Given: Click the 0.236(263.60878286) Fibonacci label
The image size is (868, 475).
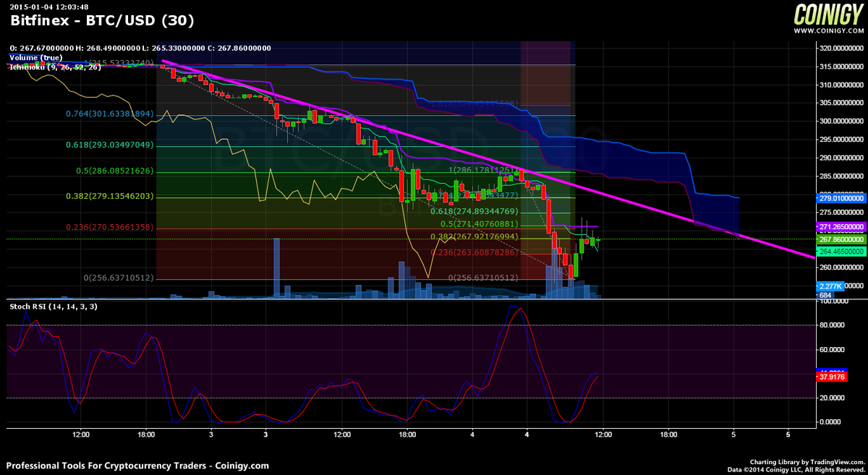Looking at the screenshot, I should pyautogui.click(x=475, y=252).
